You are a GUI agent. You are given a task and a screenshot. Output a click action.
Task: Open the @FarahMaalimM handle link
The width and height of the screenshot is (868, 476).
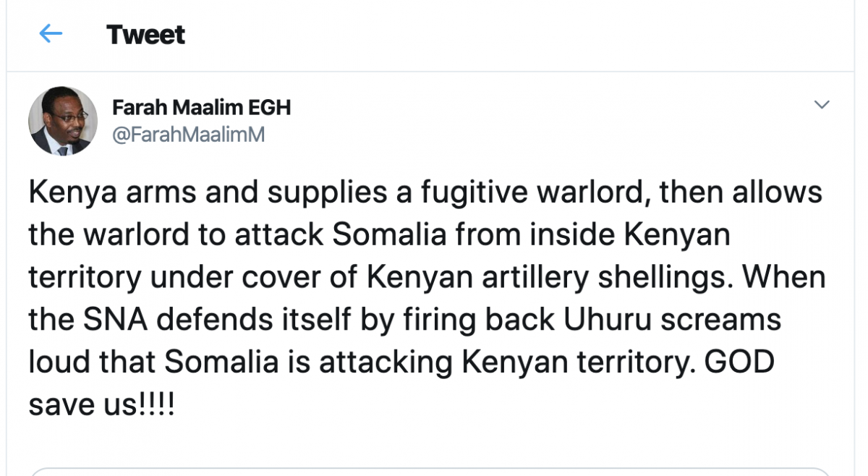(x=189, y=135)
